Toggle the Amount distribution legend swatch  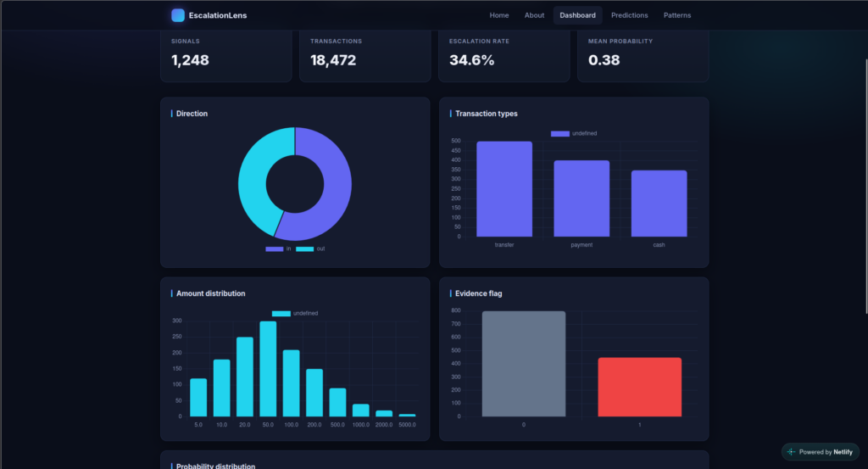(281, 314)
